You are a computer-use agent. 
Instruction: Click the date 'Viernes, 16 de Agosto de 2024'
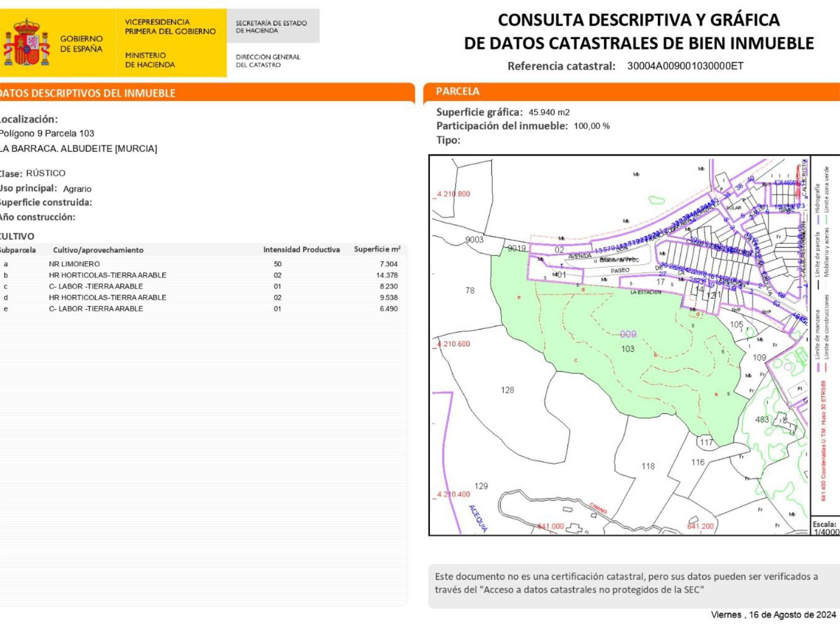click(773, 615)
